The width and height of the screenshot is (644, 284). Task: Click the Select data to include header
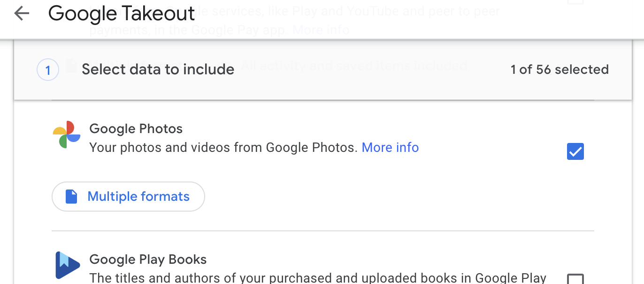158,69
